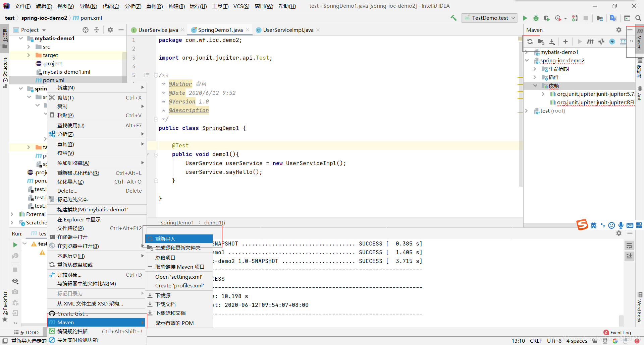Toggle the TODO tool window button

pos(27,333)
